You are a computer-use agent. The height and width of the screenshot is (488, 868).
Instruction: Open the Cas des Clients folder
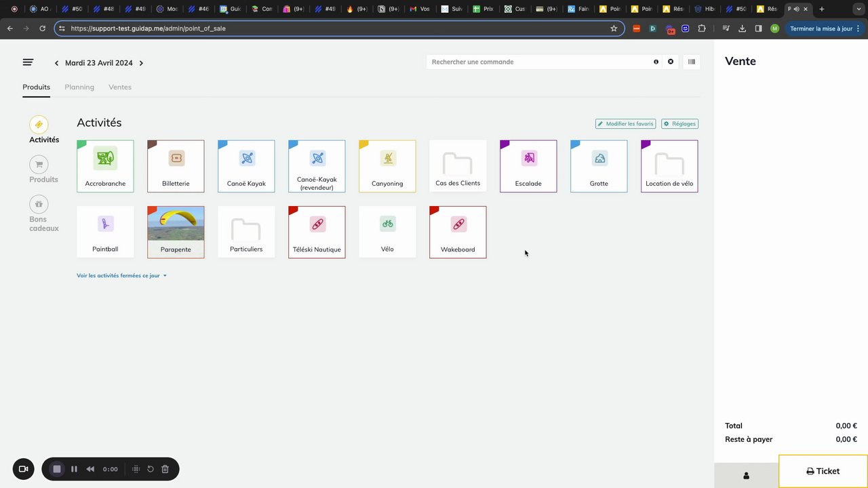pyautogui.click(x=458, y=166)
